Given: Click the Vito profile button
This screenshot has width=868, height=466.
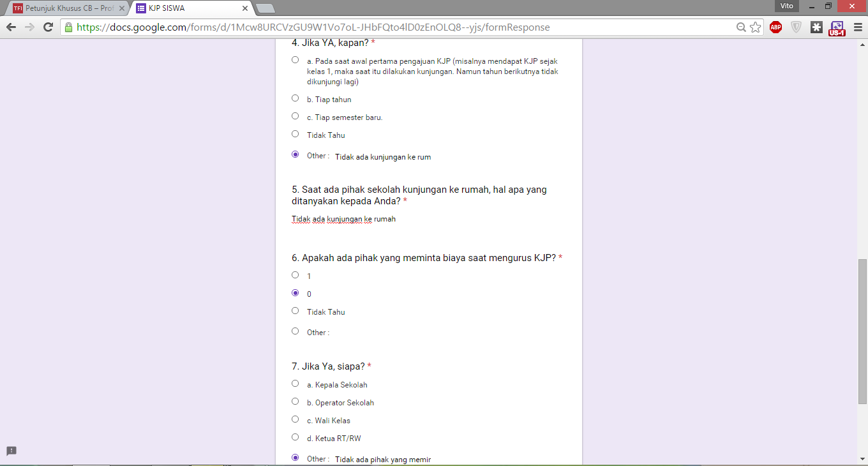Looking at the screenshot, I should [x=786, y=6].
